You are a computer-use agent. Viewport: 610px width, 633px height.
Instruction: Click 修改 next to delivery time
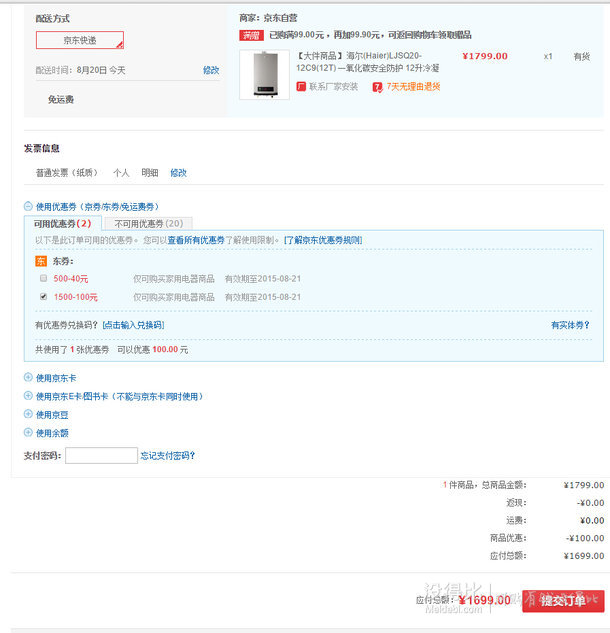(x=211, y=70)
